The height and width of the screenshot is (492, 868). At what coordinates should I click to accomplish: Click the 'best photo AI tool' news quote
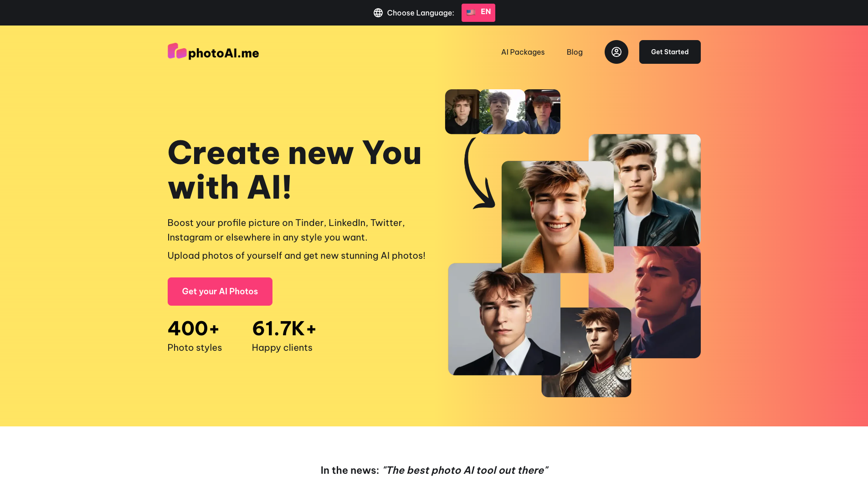pyautogui.click(x=465, y=470)
